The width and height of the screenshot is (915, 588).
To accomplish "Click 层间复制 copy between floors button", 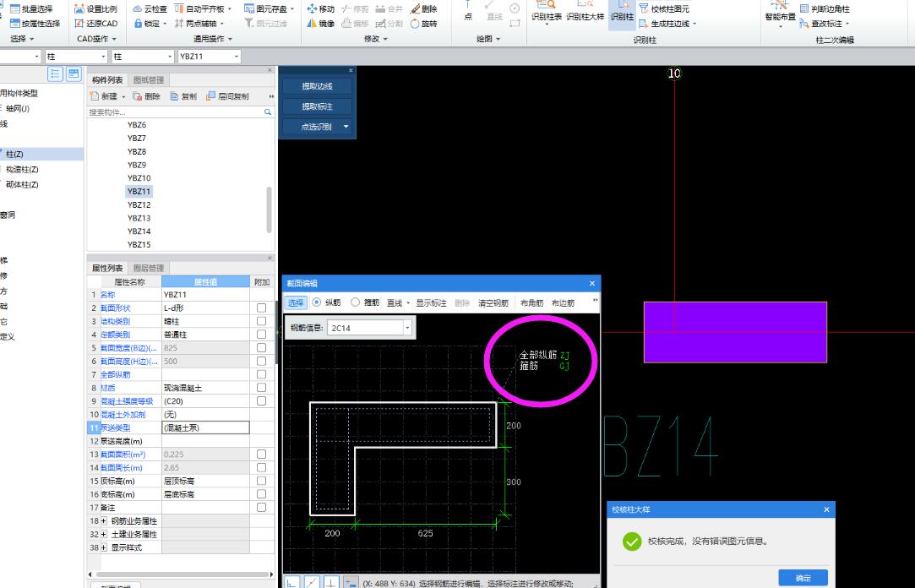I will [227, 96].
